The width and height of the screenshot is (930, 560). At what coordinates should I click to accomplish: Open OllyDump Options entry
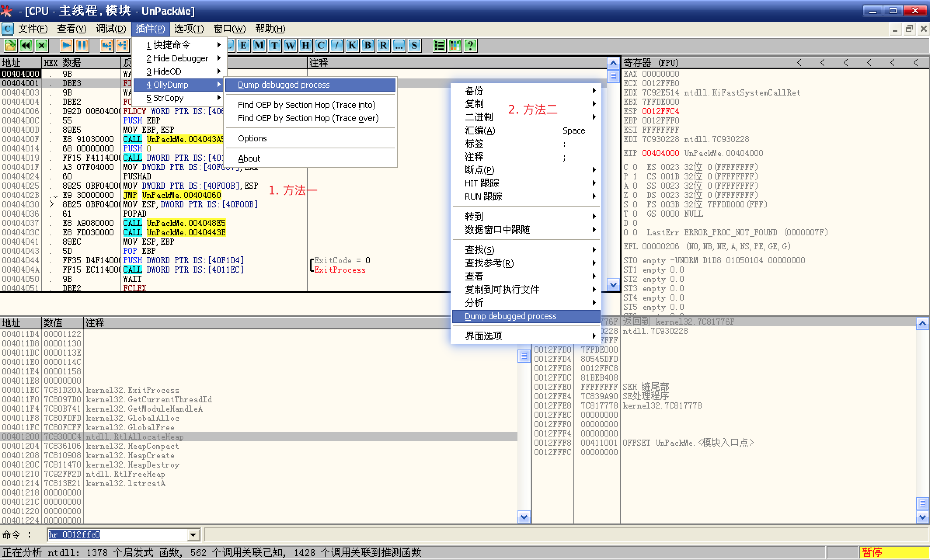tap(253, 139)
